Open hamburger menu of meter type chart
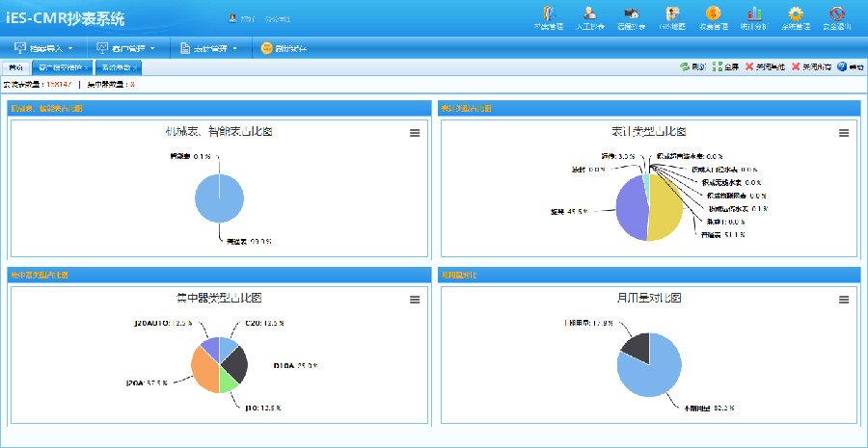This screenshot has width=868, height=448. coord(844,133)
